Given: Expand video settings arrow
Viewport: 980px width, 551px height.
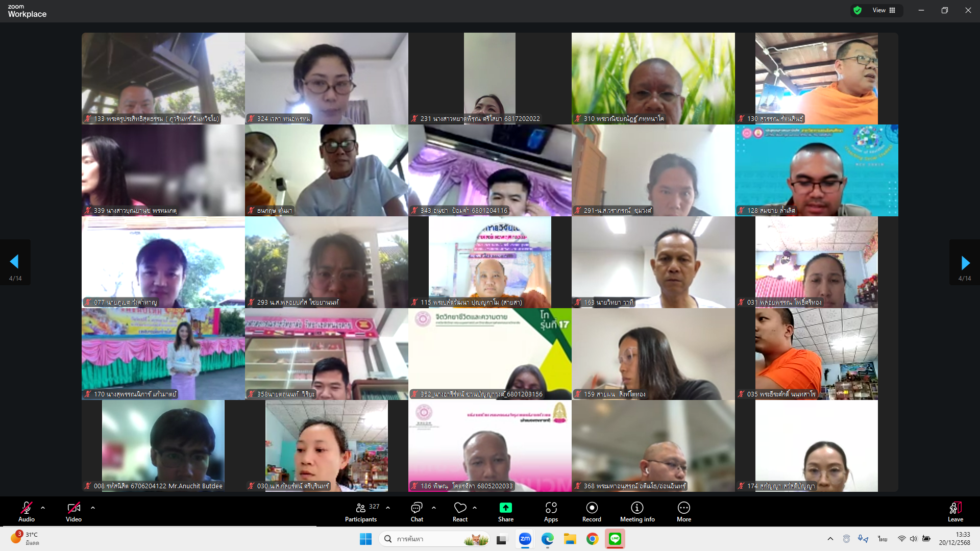Looking at the screenshot, I should (93, 508).
